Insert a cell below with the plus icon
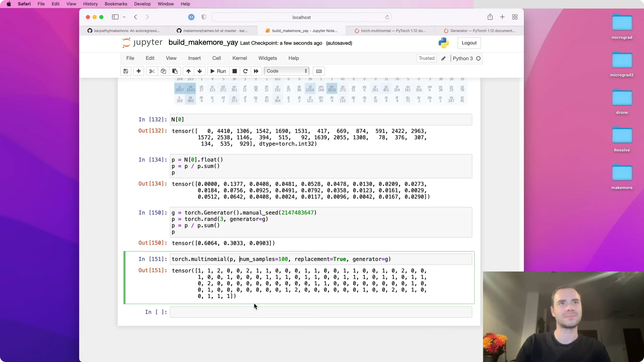 click(138, 71)
